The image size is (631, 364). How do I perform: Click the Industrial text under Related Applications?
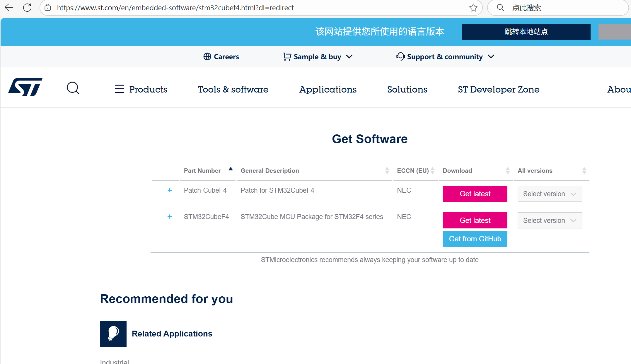point(115,361)
